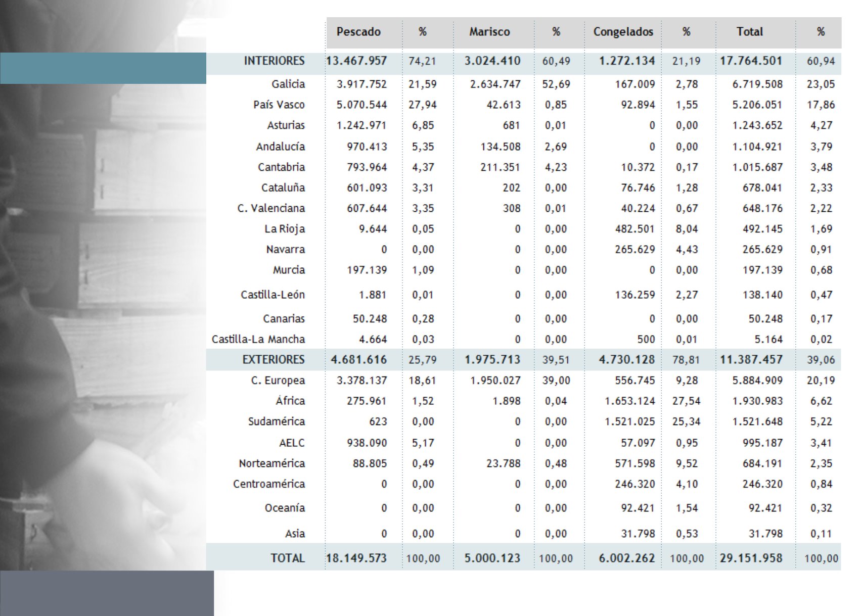Click Murcia Pescado percentage 1,09

423,270
